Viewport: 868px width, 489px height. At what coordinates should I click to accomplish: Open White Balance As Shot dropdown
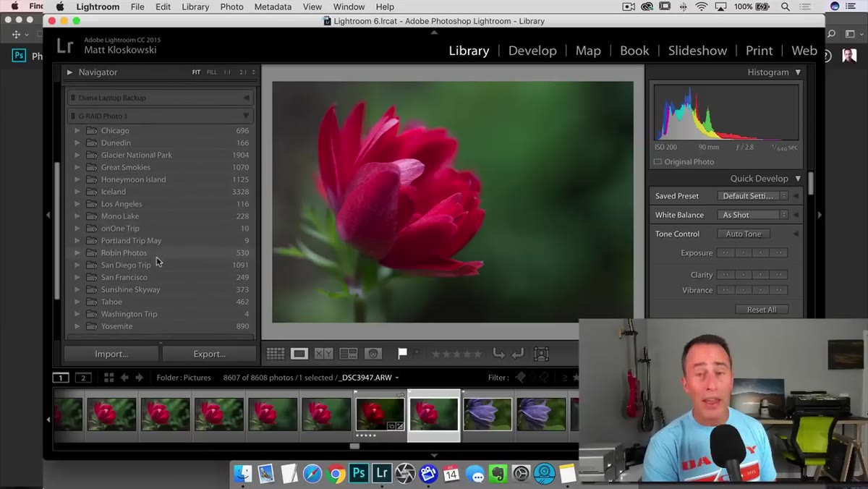click(752, 215)
